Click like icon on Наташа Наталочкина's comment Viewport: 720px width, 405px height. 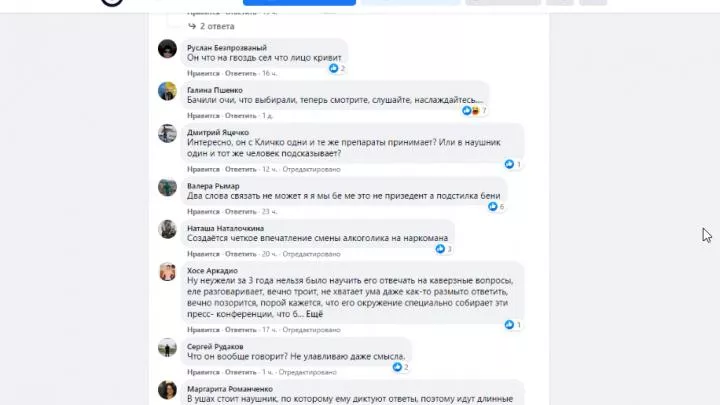pos(440,249)
